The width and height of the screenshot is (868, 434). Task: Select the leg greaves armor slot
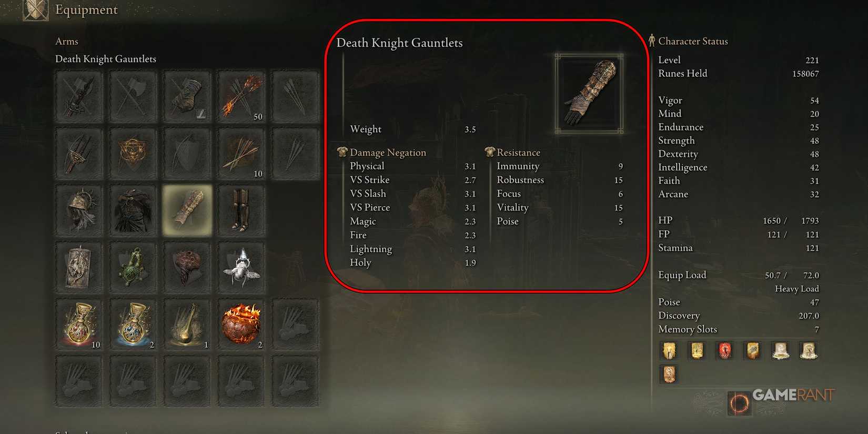coord(241,210)
